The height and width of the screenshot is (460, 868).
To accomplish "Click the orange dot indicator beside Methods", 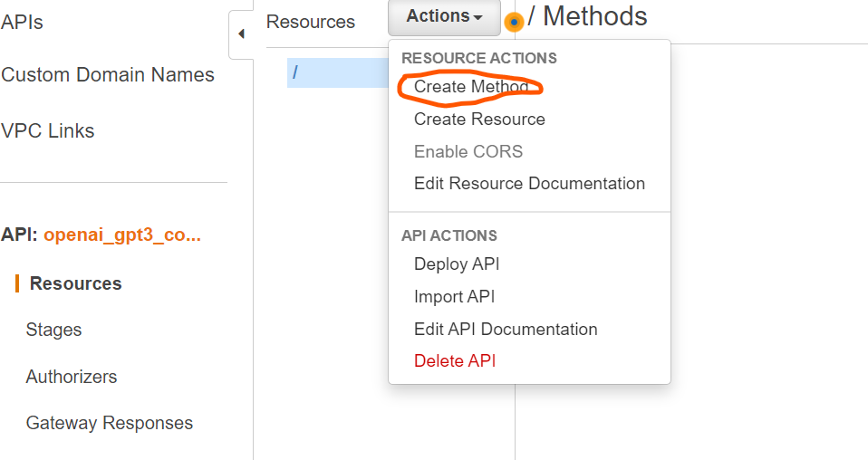I will tap(514, 22).
